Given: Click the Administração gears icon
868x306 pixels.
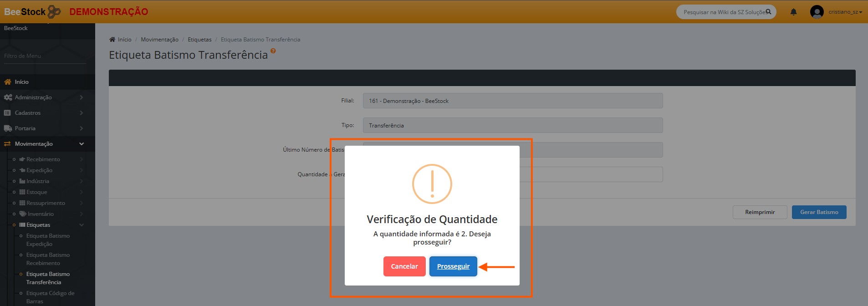Looking at the screenshot, I should tap(8, 97).
